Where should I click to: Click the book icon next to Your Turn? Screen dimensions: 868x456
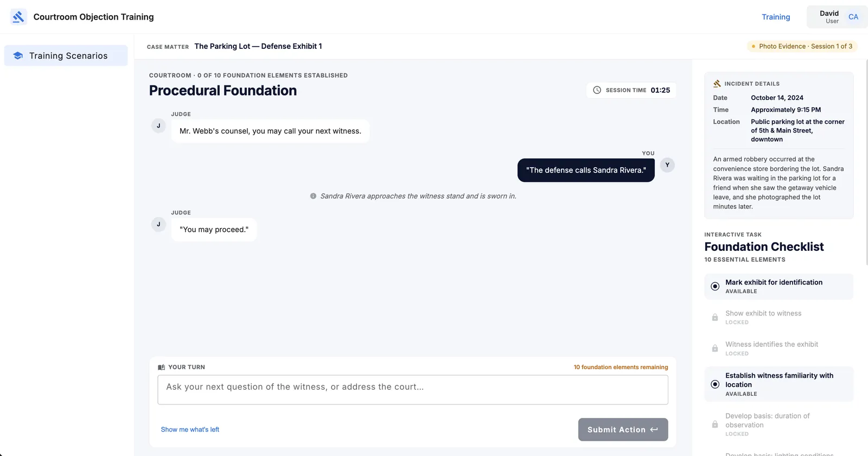pos(161,368)
